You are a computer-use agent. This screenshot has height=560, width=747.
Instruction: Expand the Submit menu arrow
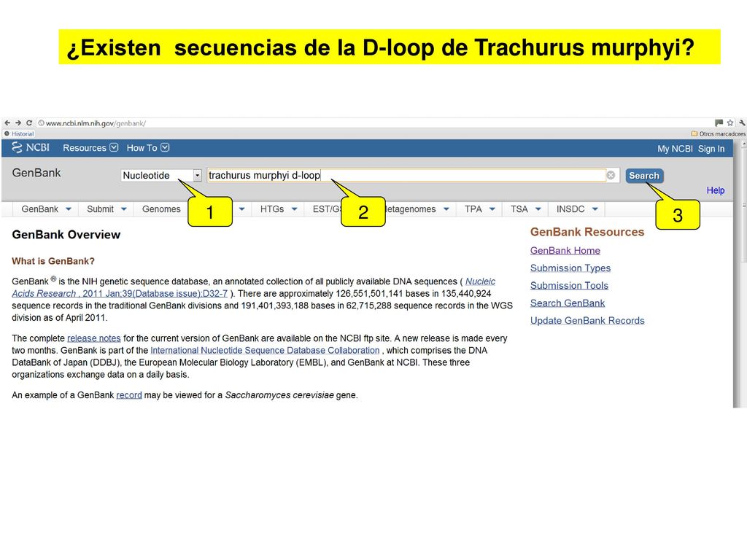coord(124,209)
